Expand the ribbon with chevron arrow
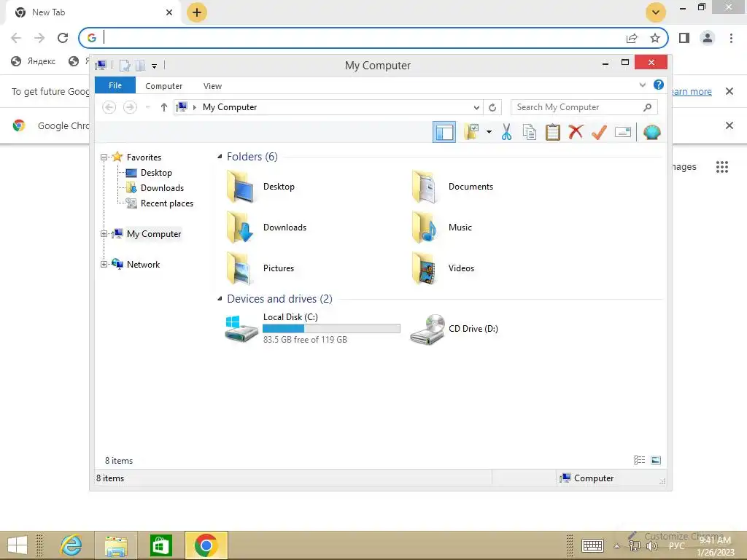747x560 pixels. tap(642, 85)
